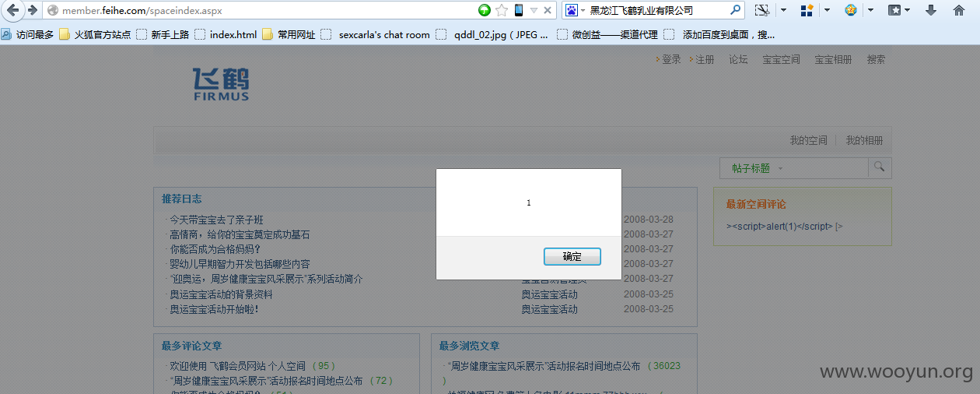This screenshot has width=980, height=394.
Task: Open the post 今天带宝宝去了亲子班
Action: [216, 220]
